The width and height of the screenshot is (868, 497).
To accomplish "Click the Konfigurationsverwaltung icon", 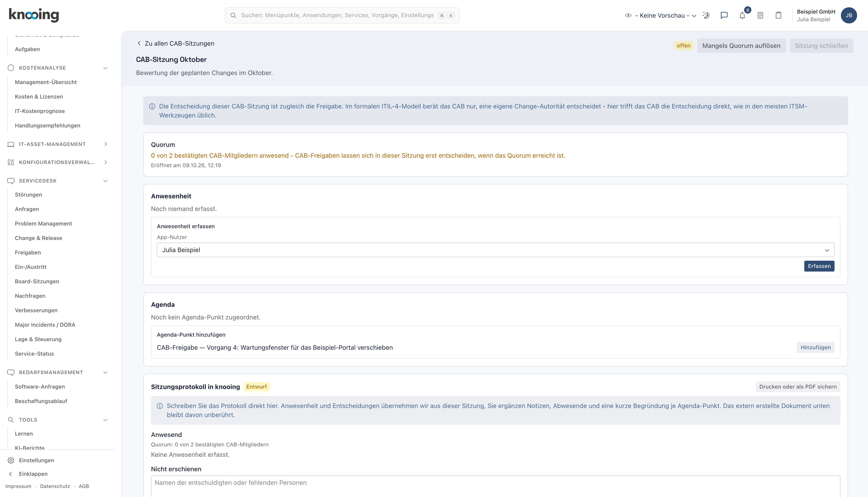I will (11, 162).
